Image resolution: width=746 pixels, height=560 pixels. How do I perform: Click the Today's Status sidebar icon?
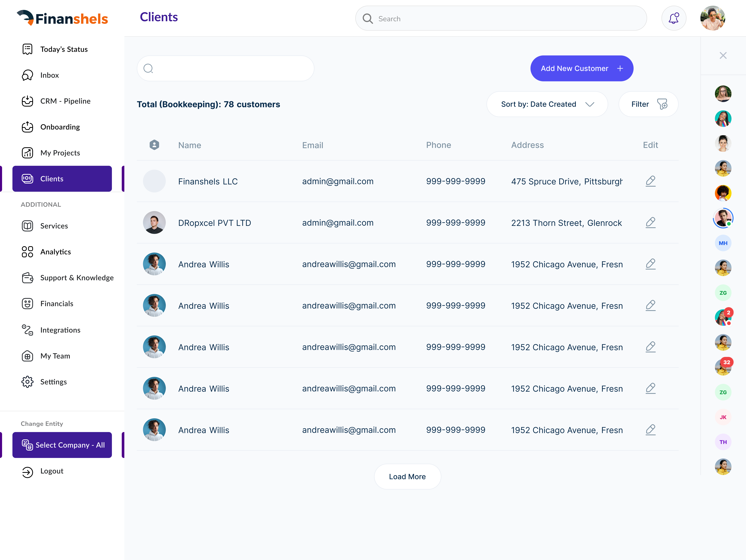coord(27,49)
